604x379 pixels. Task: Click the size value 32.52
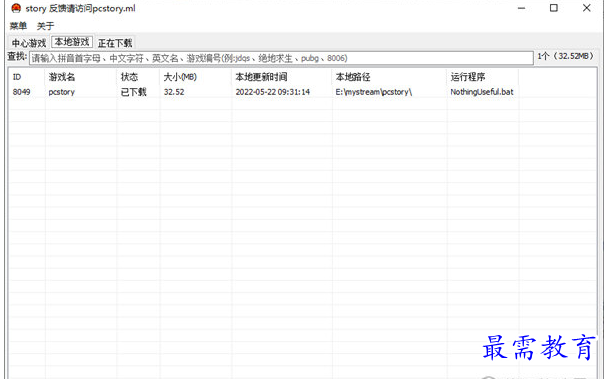coord(174,92)
